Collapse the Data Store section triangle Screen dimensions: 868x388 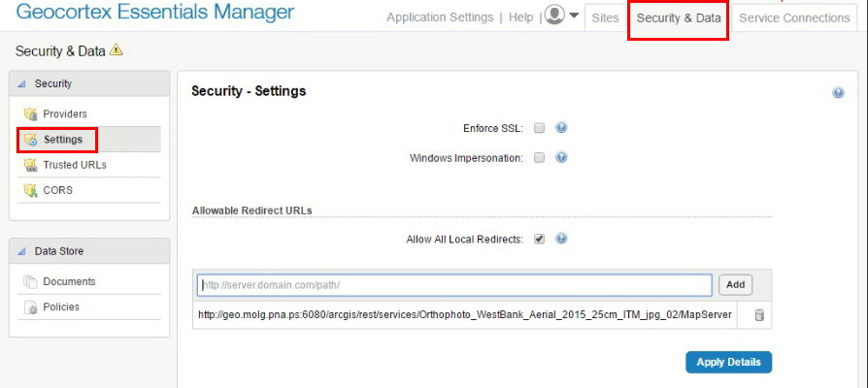click(x=21, y=251)
